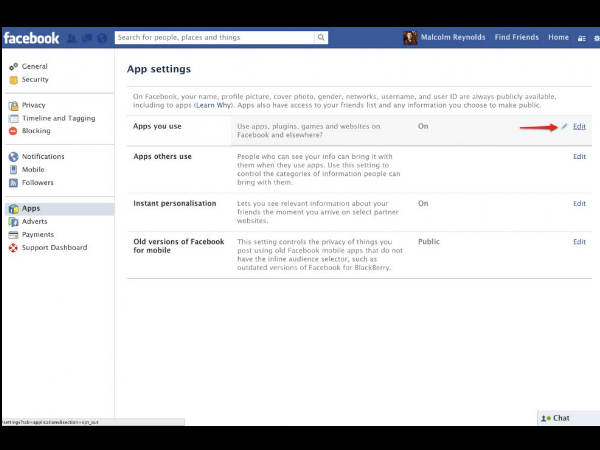Click Find Friends in top bar

[517, 38]
